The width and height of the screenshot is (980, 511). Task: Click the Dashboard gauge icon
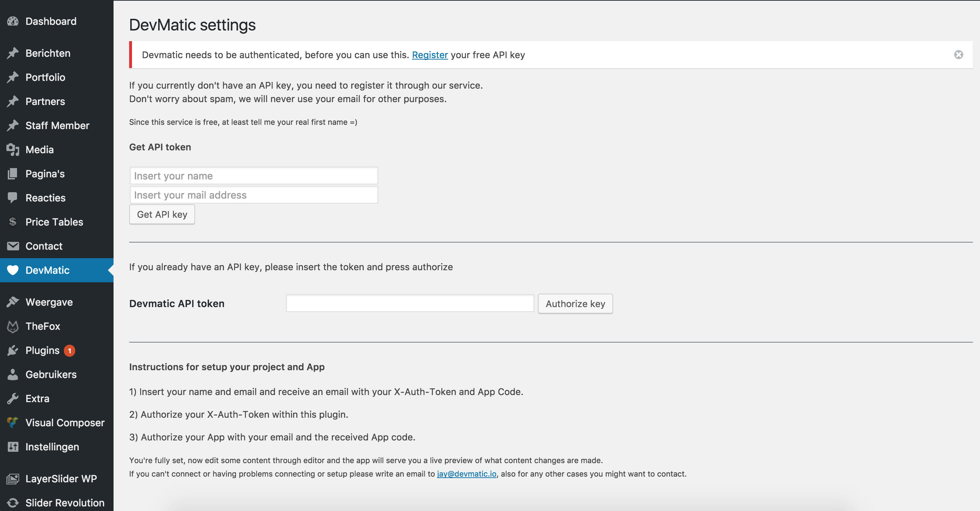coord(12,21)
